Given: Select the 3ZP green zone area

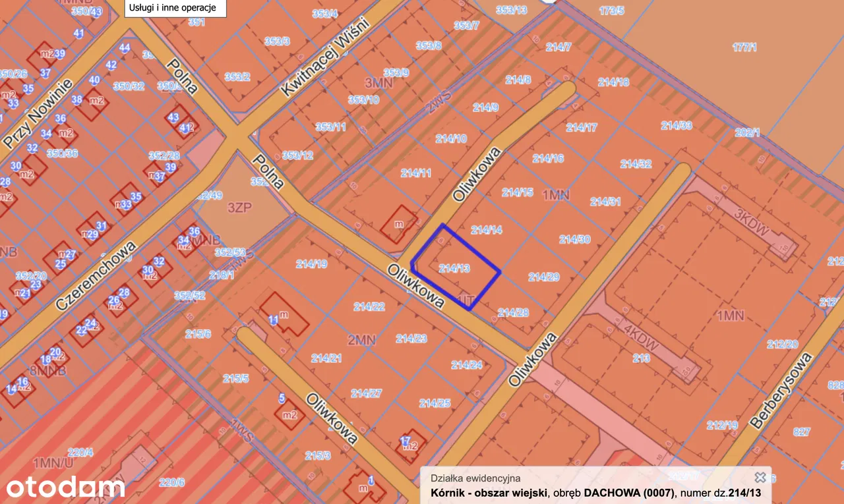Looking at the screenshot, I should point(241,208).
